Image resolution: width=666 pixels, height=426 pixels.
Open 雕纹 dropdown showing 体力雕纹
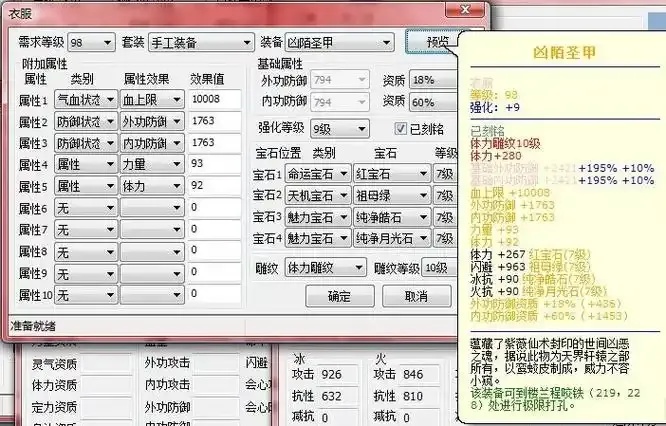(x=325, y=268)
